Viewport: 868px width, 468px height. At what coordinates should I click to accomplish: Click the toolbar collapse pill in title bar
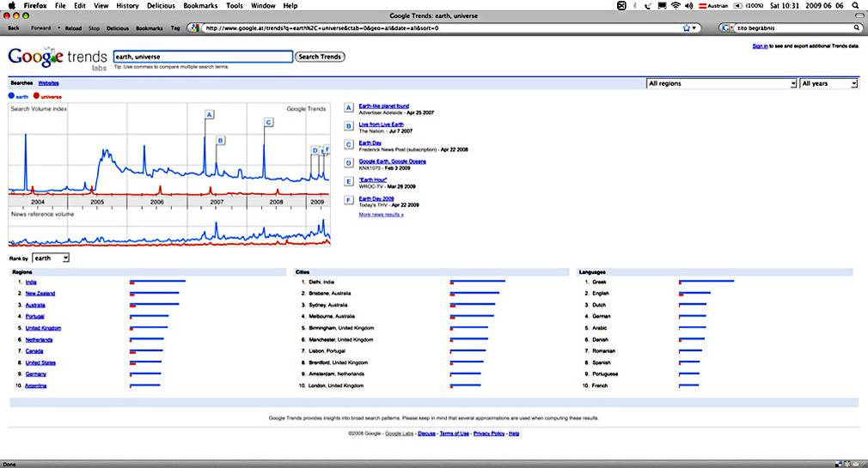[x=859, y=16]
